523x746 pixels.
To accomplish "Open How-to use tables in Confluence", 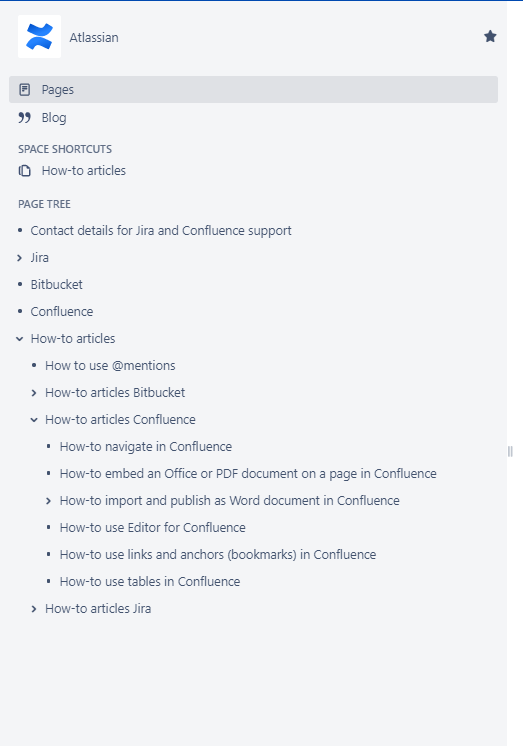I will 150,581.
